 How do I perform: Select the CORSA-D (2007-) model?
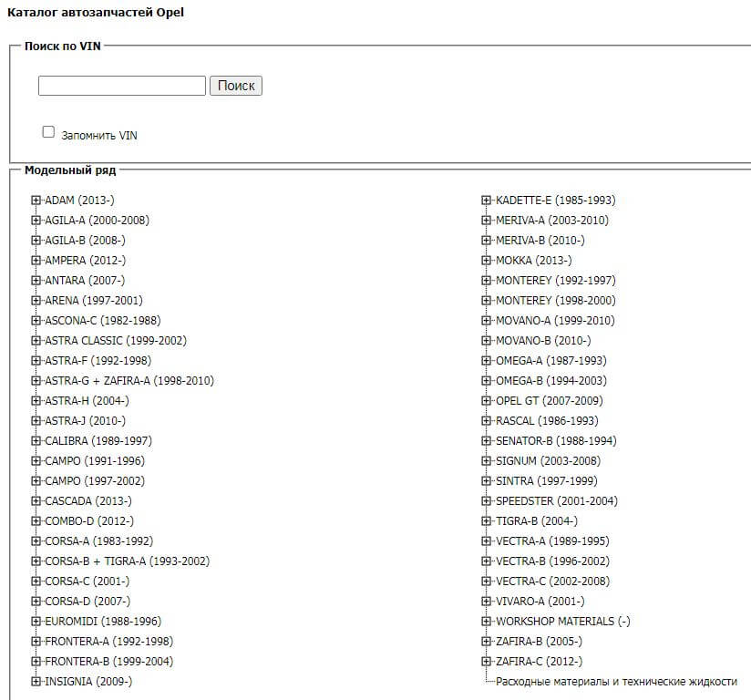pyautogui.click(x=87, y=602)
